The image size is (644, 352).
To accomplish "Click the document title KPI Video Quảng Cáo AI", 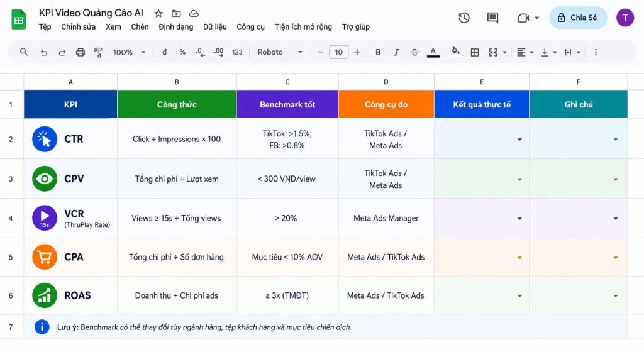I will [91, 13].
